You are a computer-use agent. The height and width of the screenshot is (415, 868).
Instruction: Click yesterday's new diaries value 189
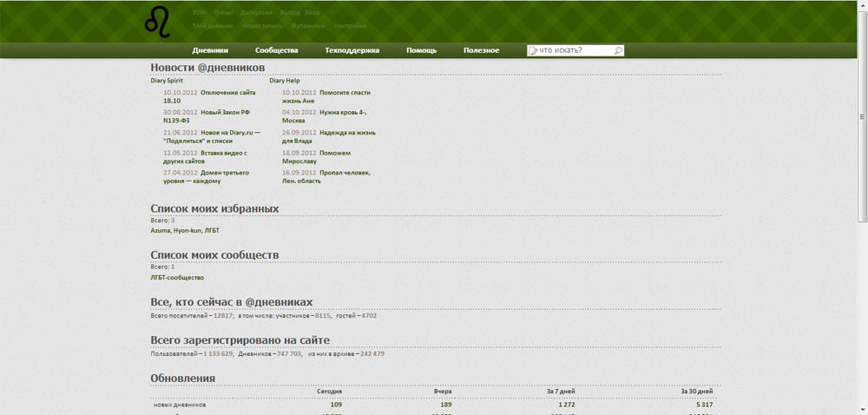447,405
